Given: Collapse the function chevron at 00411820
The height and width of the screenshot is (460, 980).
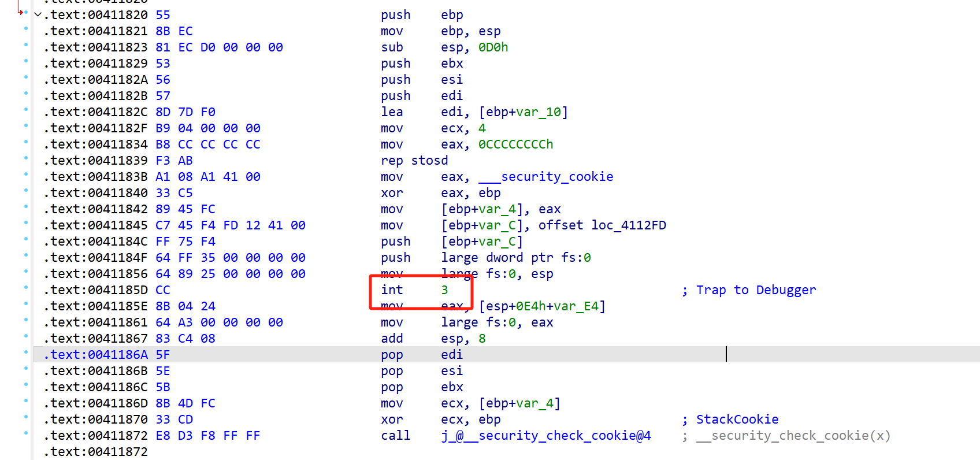Looking at the screenshot, I should [x=38, y=14].
